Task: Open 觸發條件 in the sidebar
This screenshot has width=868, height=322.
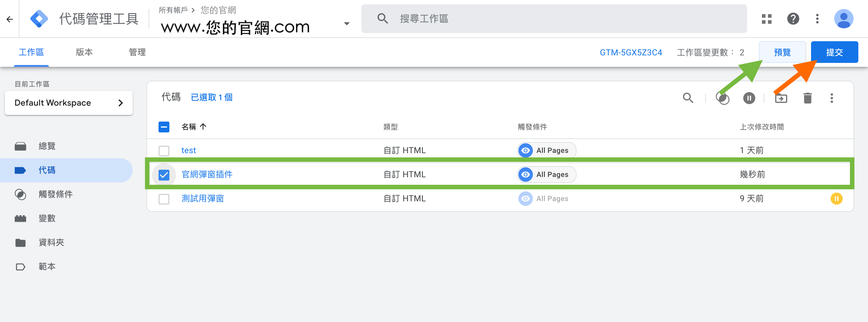Action: 55,194
